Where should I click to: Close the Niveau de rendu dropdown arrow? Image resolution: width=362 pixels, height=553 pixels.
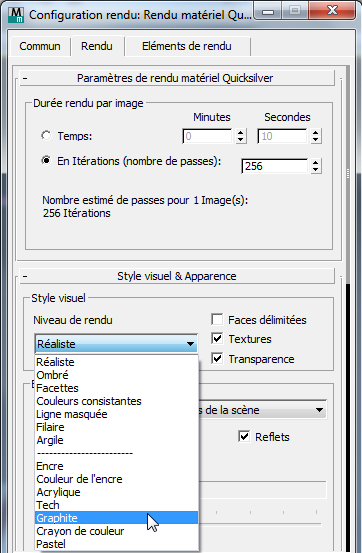point(190,344)
